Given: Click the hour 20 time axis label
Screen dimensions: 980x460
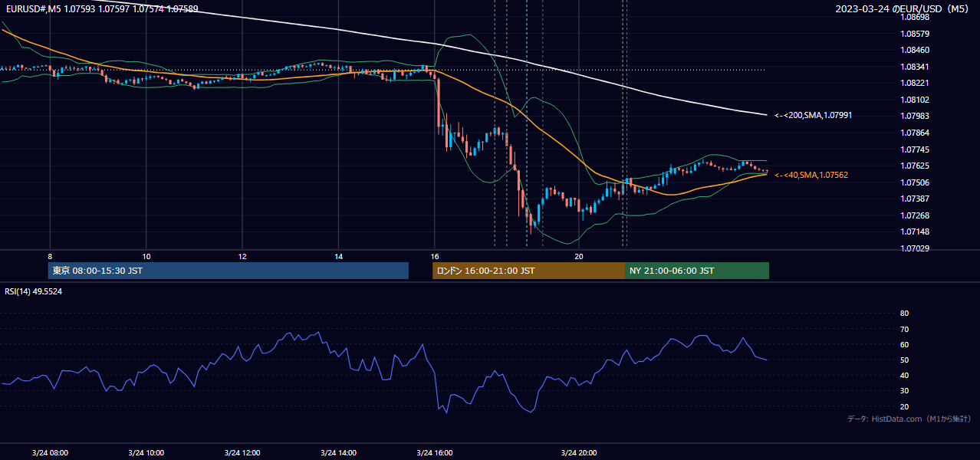Looking at the screenshot, I should pos(579,256).
